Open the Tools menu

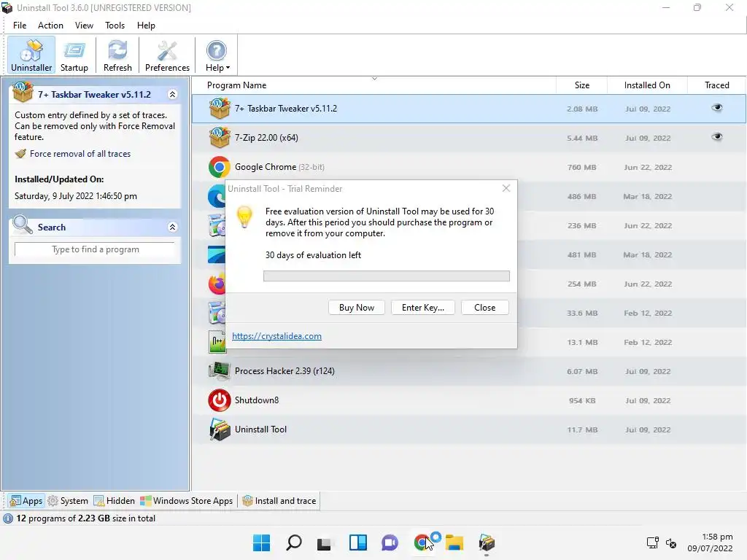point(115,26)
